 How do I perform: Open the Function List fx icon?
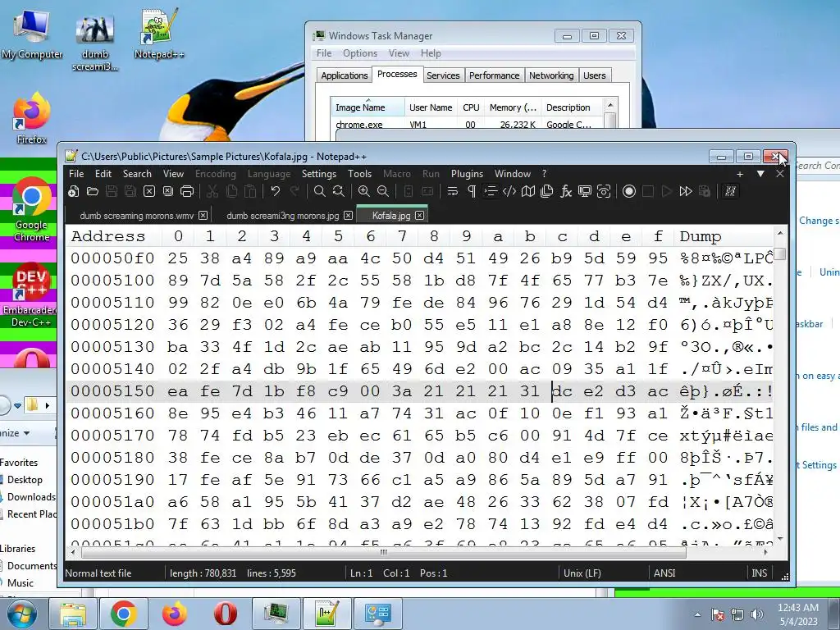(x=566, y=191)
